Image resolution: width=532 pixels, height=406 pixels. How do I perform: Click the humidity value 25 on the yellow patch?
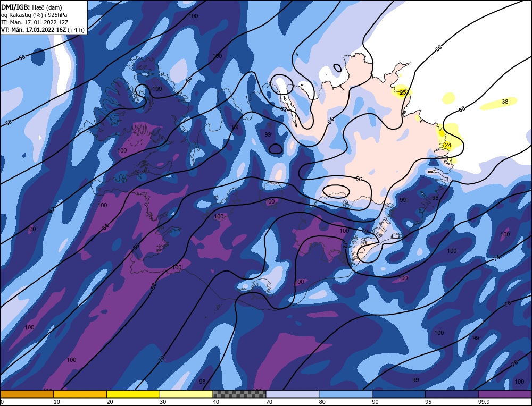coord(403,92)
